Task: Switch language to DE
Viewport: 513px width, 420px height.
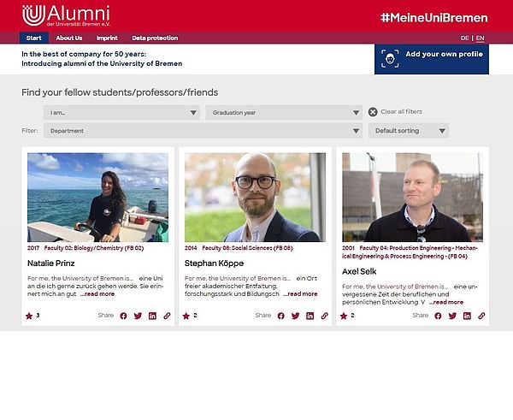Action: tap(465, 38)
